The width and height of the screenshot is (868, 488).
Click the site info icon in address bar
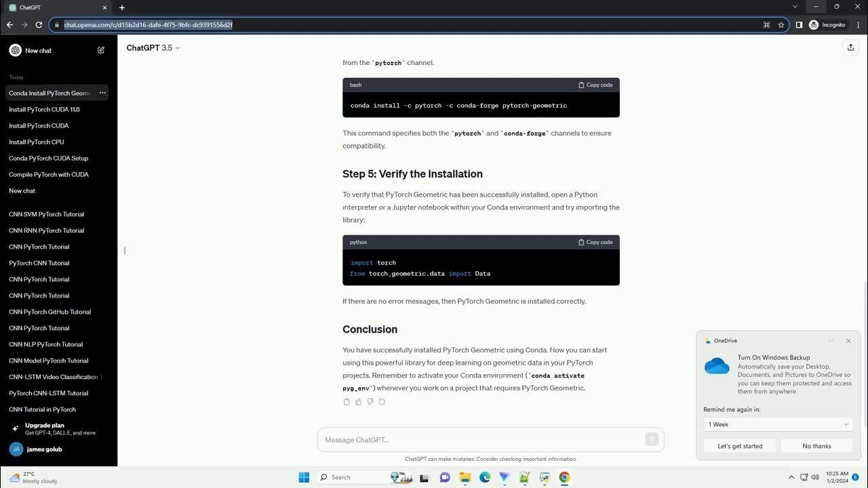[56, 24]
